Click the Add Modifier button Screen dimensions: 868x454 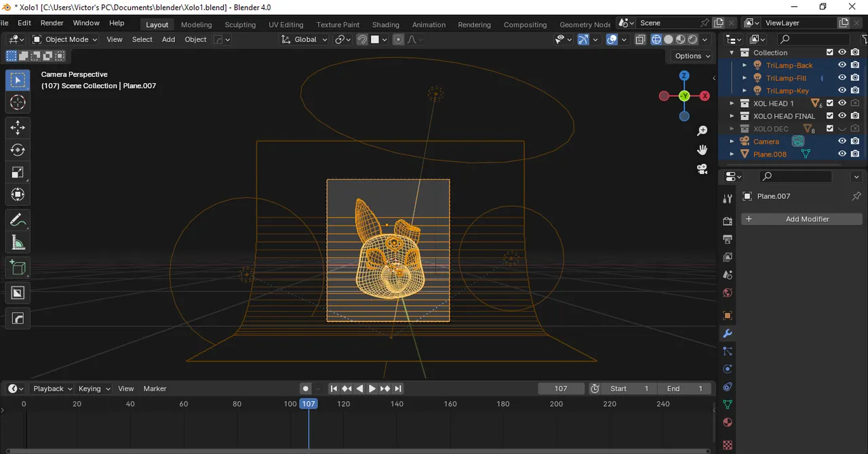tap(802, 219)
